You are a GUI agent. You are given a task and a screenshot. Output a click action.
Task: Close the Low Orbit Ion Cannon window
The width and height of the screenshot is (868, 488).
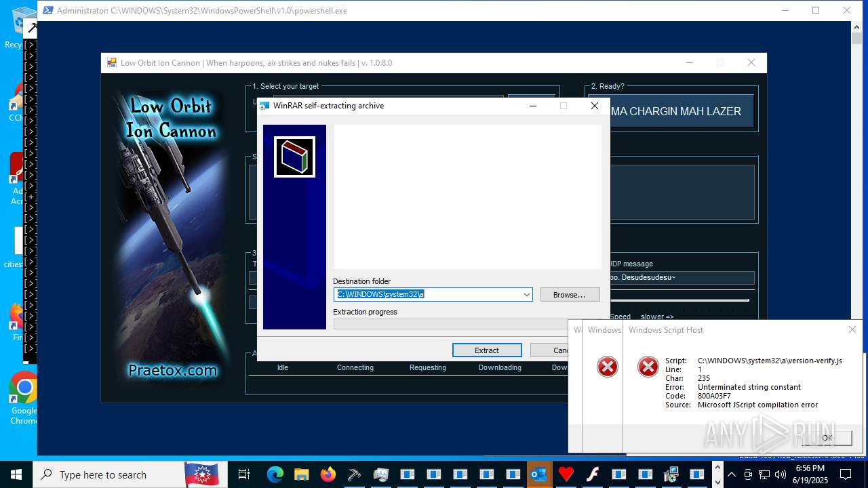751,63
